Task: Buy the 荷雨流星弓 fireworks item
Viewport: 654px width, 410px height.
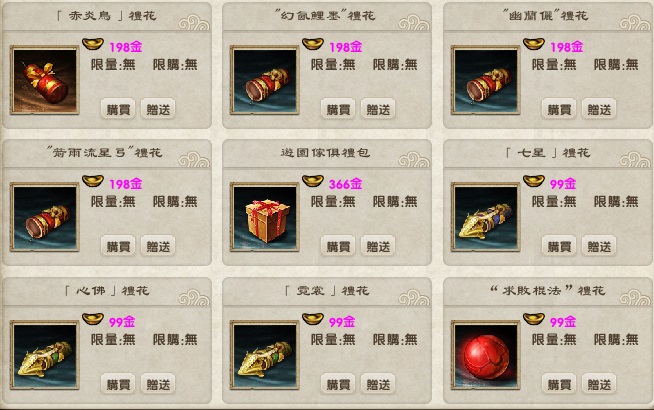Action: 118,246
